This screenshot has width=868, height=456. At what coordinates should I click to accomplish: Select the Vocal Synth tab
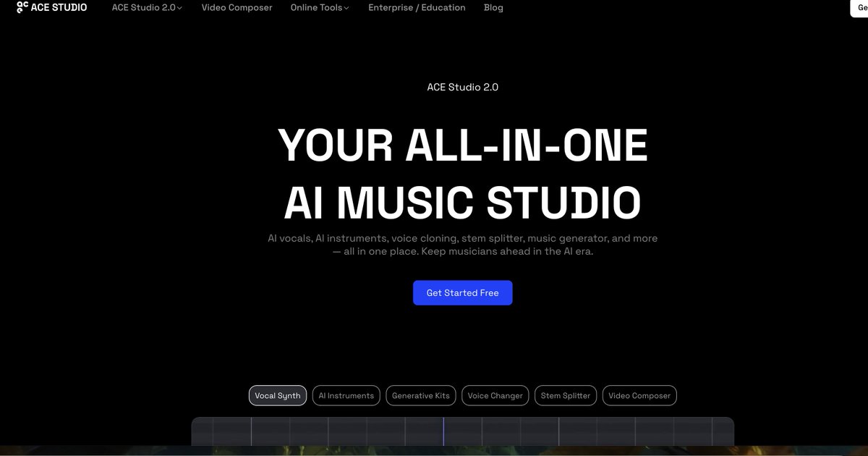278,395
